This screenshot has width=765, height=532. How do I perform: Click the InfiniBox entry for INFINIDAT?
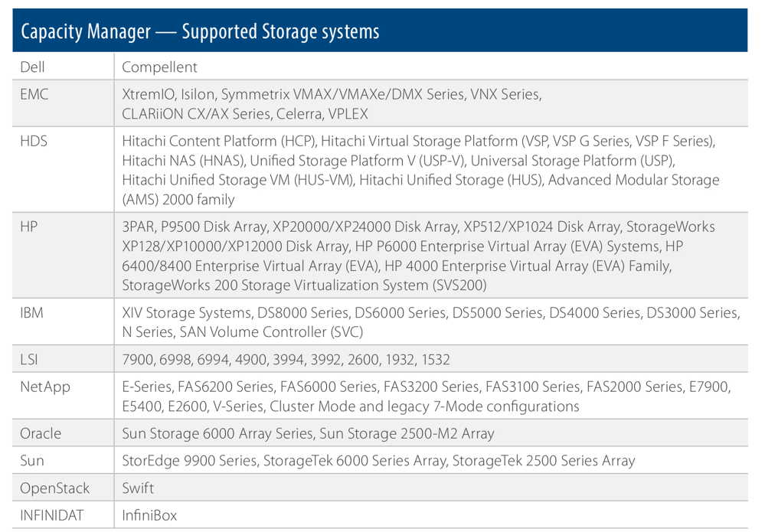click(x=149, y=515)
